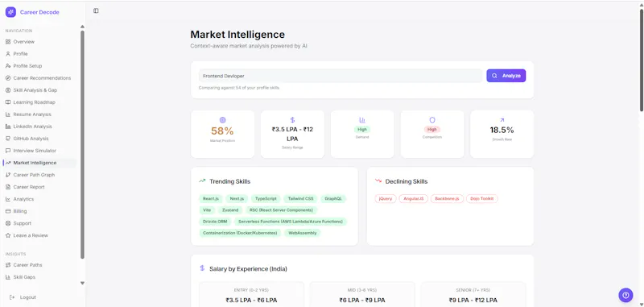The width and height of the screenshot is (644, 307).
Task: Click the red High competition badge
Action: pyautogui.click(x=432, y=130)
